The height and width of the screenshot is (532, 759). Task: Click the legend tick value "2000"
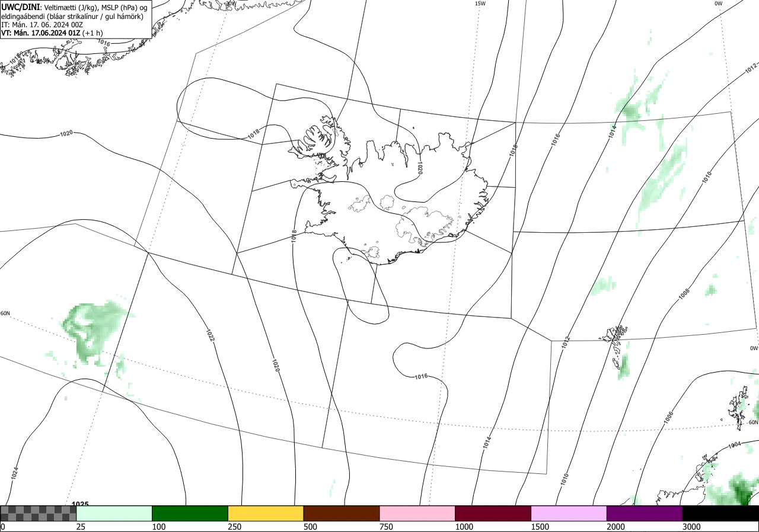coord(616,527)
